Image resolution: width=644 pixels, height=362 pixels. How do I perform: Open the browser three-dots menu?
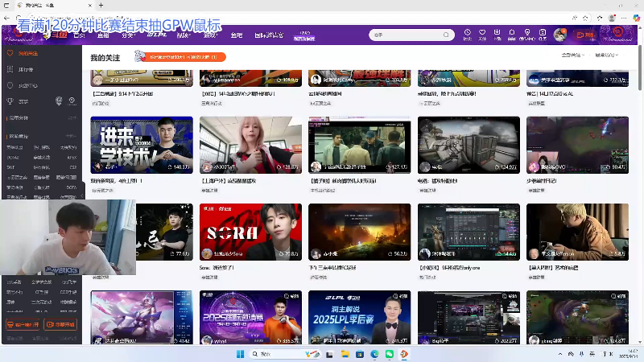(x=624, y=18)
